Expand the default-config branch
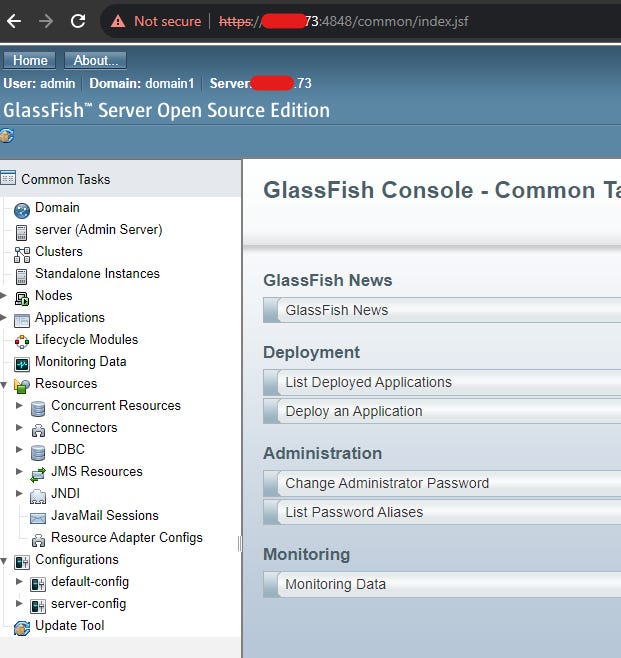621x658 pixels. coord(19,581)
